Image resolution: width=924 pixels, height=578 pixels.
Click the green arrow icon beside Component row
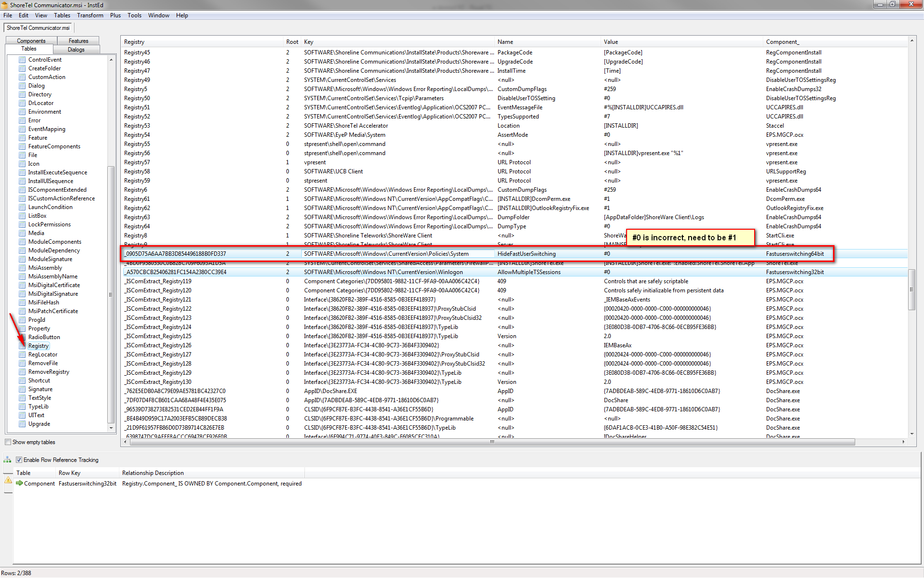(19, 483)
